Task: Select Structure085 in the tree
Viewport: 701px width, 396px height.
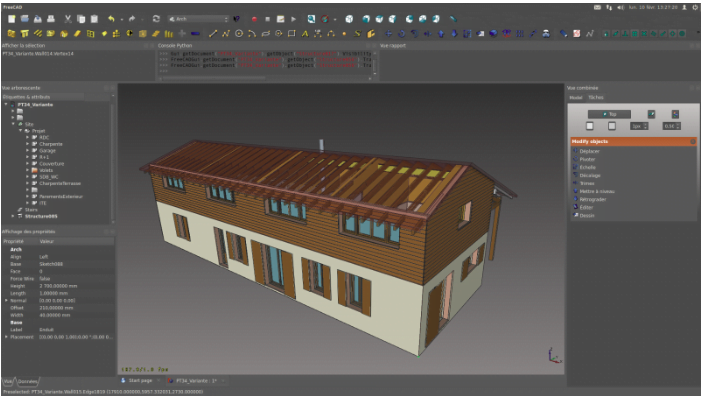Action: [41, 216]
